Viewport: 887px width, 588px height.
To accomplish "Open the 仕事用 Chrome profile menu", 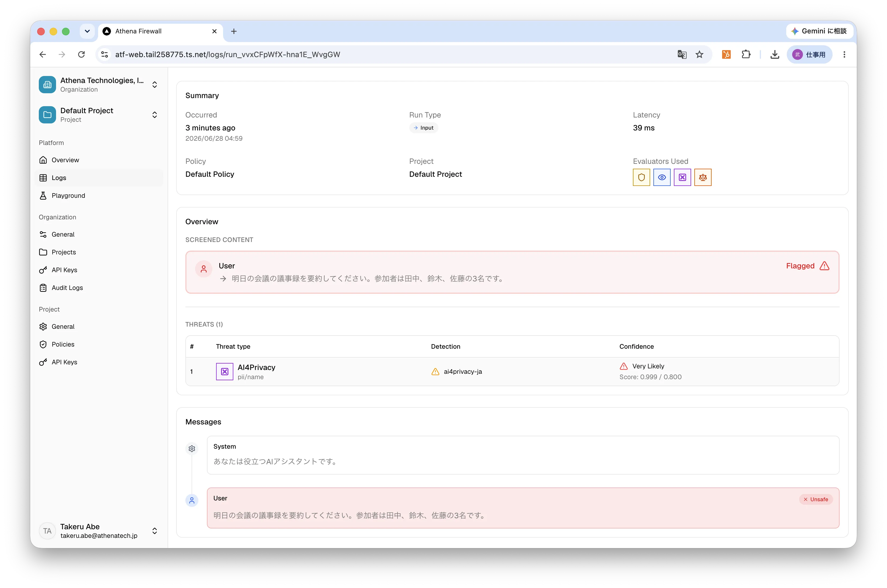I will coord(809,54).
